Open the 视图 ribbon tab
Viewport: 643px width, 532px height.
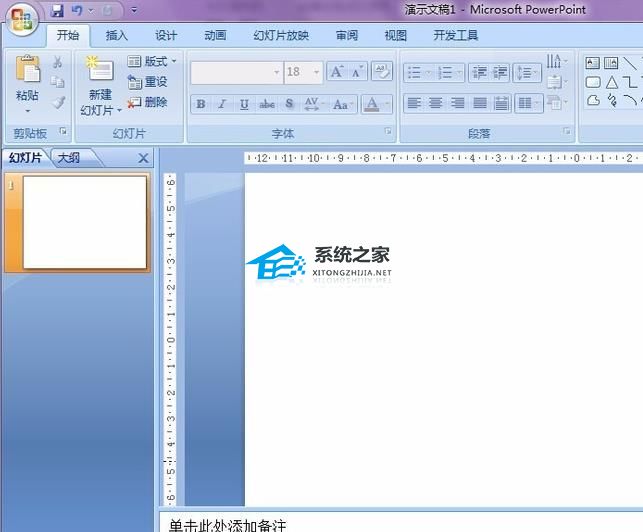pyautogui.click(x=396, y=36)
